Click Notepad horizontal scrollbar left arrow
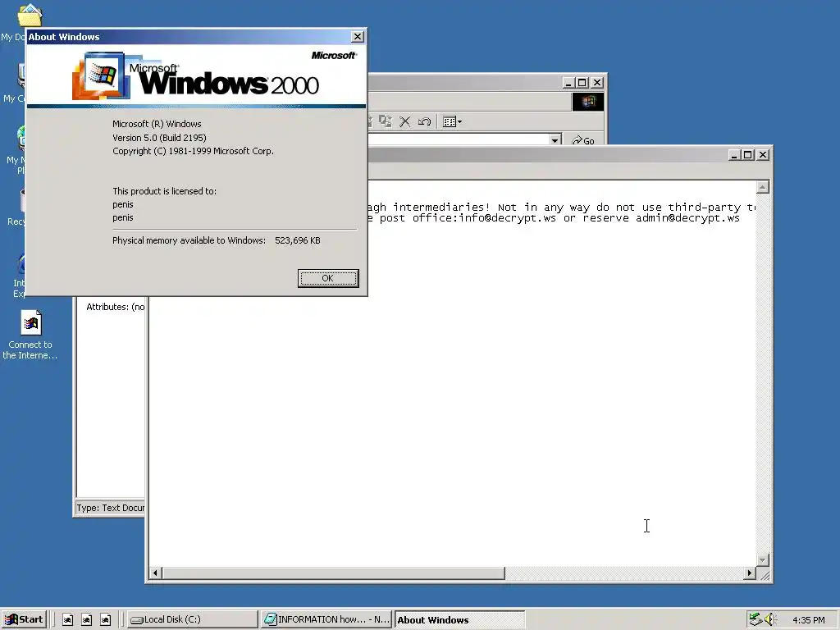 (155, 573)
